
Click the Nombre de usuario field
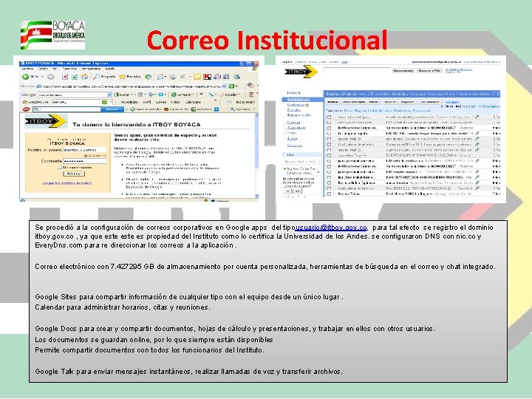click(x=85, y=149)
